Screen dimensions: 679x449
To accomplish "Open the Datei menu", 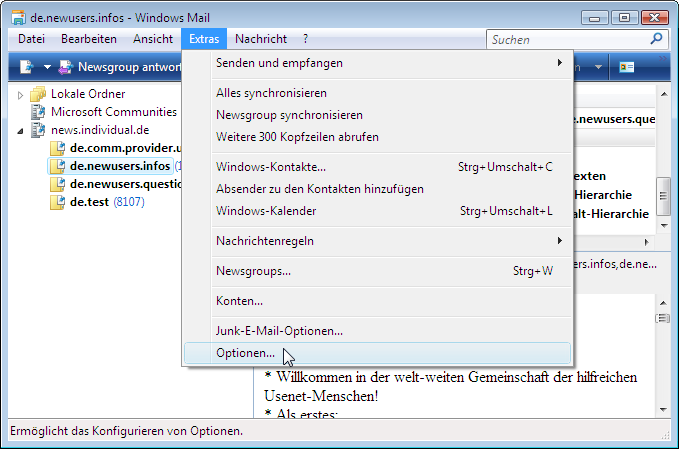I will pos(31,39).
